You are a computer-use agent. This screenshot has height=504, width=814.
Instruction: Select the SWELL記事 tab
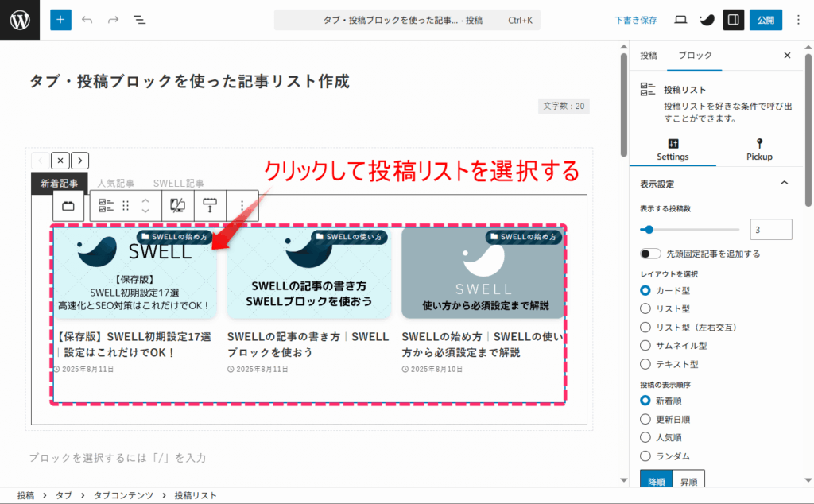point(179,183)
